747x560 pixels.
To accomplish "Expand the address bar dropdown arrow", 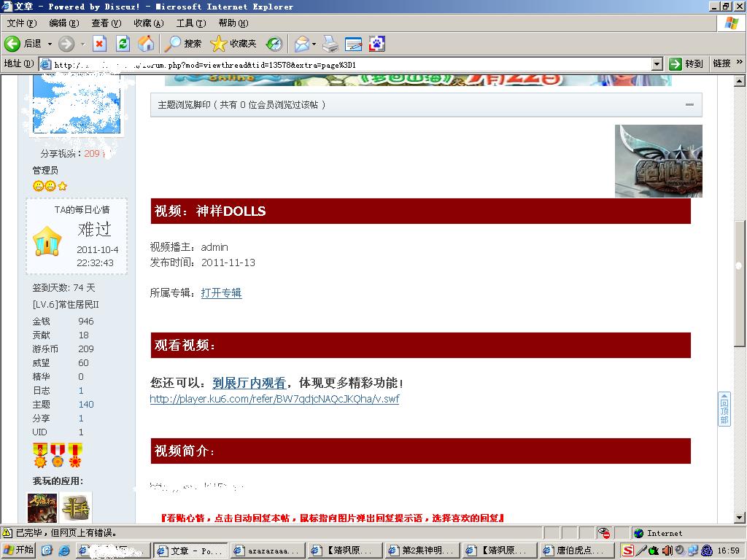I will tap(657, 64).
